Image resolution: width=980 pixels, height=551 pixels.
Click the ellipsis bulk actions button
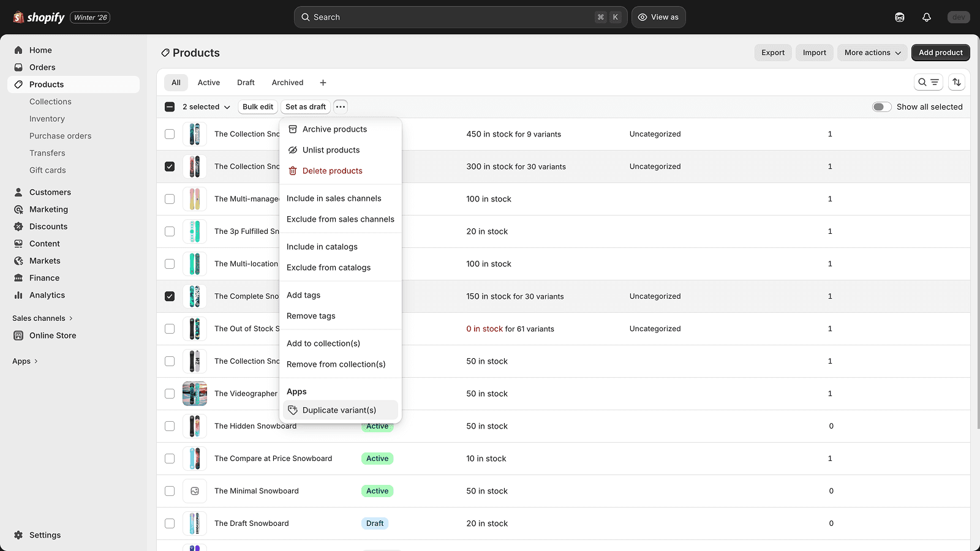pyautogui.click(x=341, y=107)
